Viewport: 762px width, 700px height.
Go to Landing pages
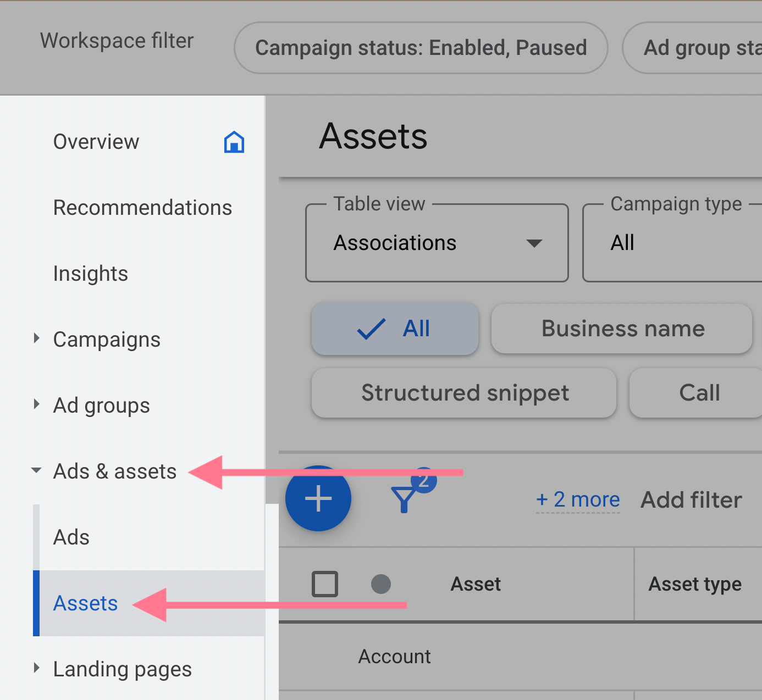122,669
